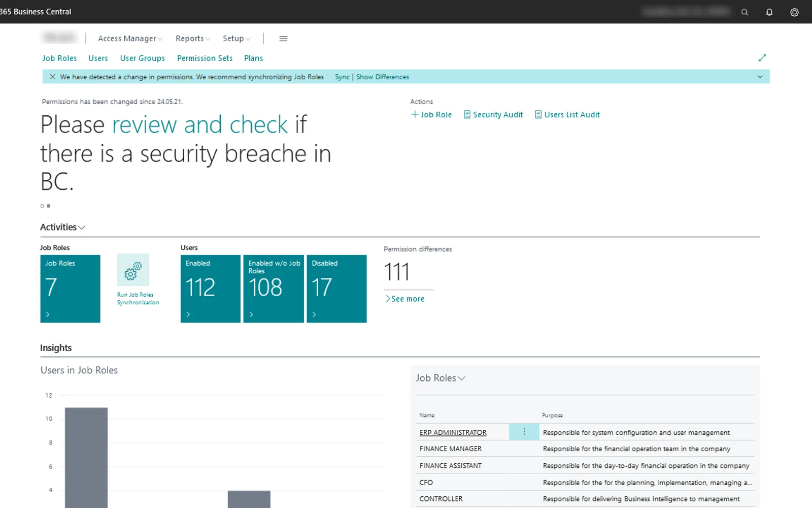Dismiss the permissions change notification
Viewport: 812px width, 508px height.
52,77
